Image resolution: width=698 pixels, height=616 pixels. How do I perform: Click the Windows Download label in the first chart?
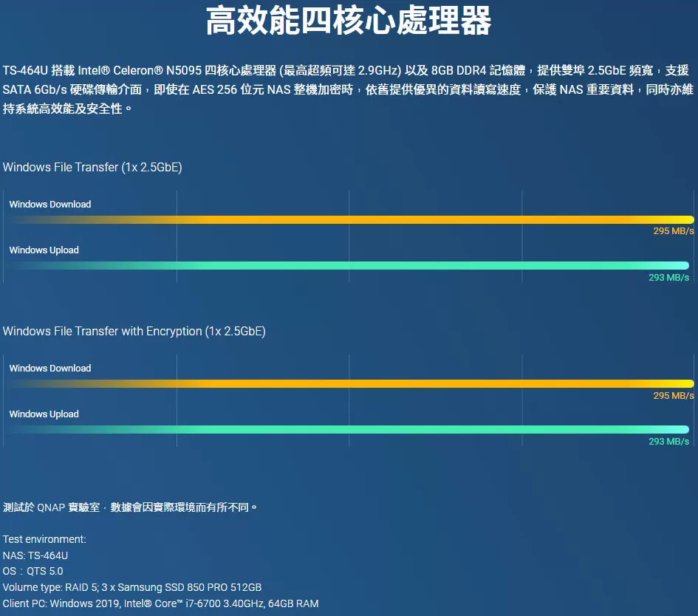[50, 205]
